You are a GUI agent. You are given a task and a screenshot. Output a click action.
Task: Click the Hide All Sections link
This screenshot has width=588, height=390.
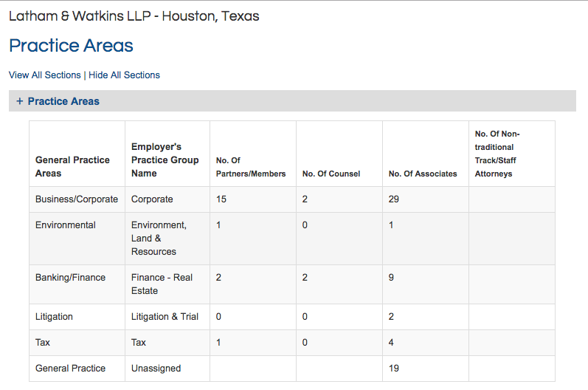(124, 75)
